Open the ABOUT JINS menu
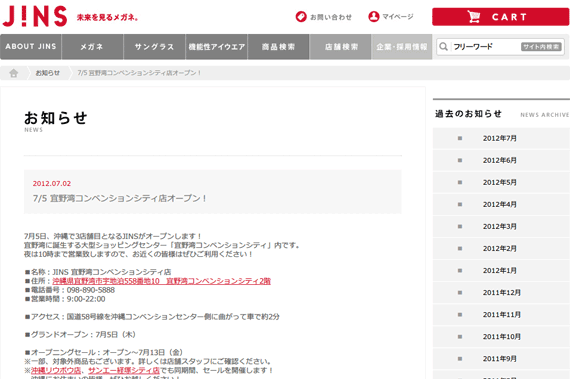This screenshot has height=379, width=570. [x=31, y=47]
